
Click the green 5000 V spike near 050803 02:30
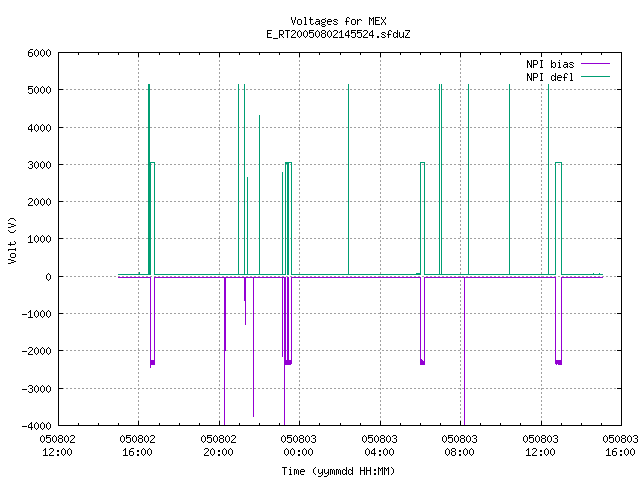(349, 180)
